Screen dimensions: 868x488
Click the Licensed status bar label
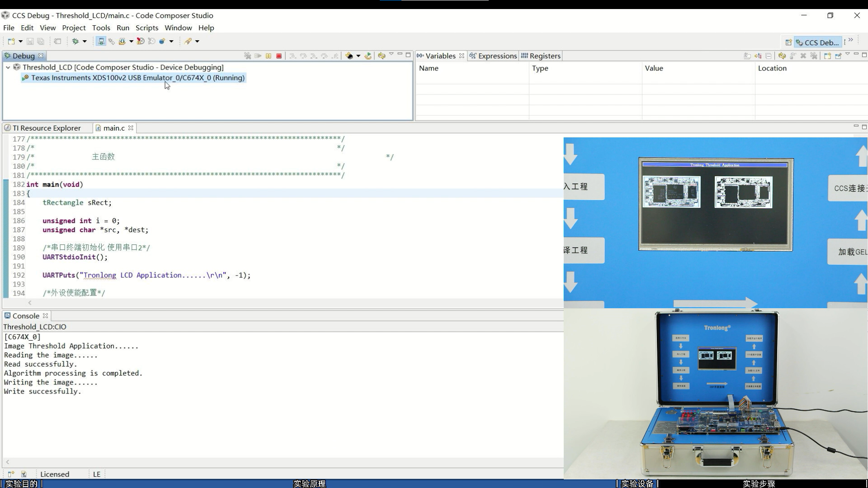55,474
